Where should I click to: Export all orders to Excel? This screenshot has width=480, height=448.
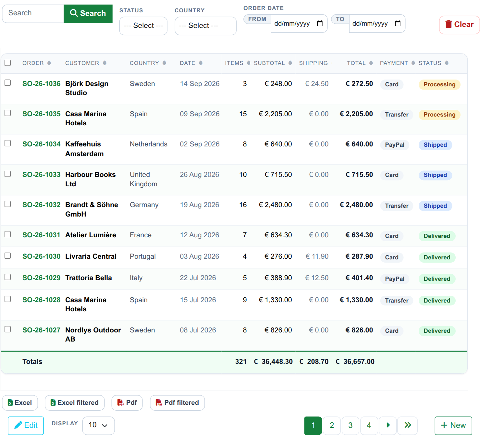click(20, 403)
